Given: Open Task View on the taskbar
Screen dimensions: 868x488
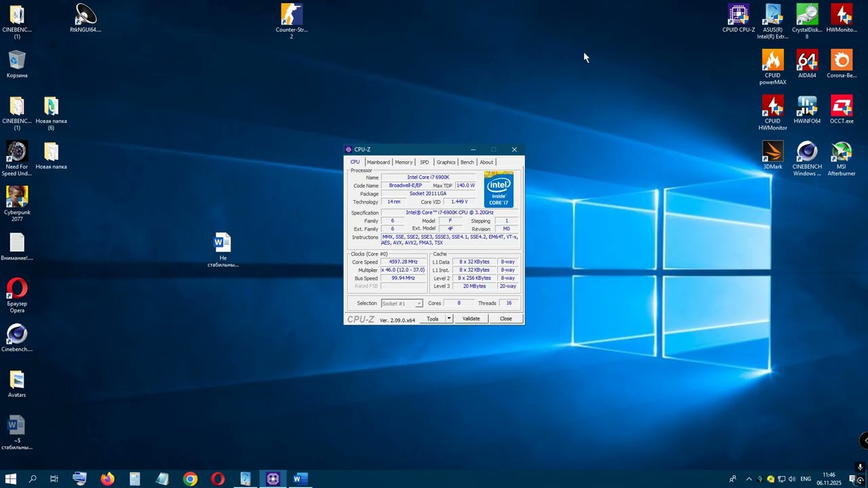Looking at the screenshot, I should (54, 479).
